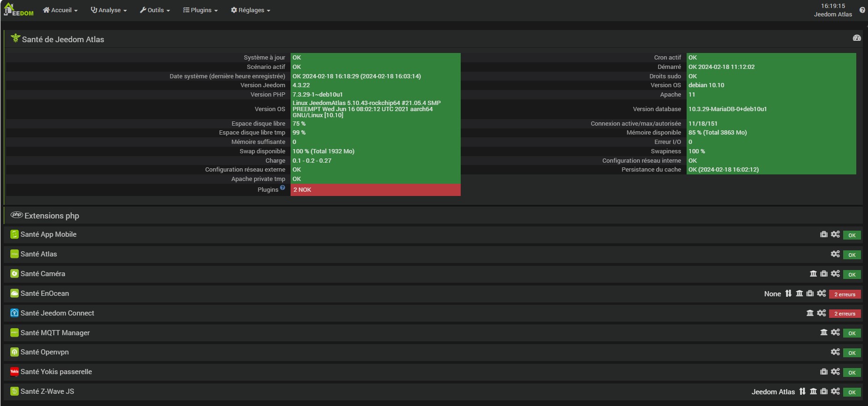Expand the Extensions php section
Viewport: 868px width, 406px height.
52,216
